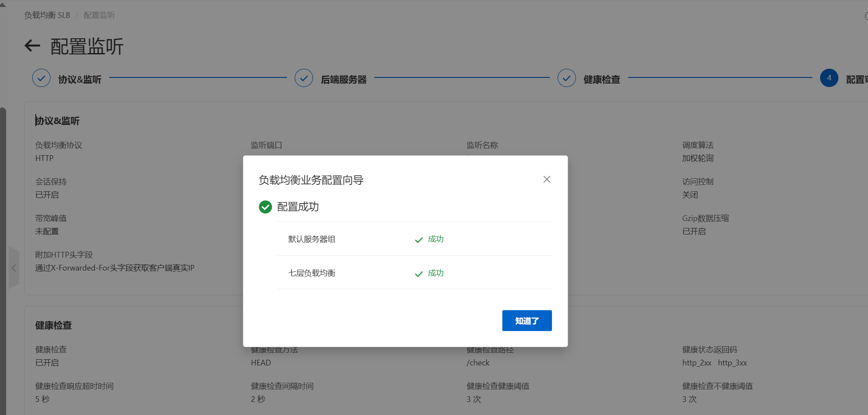Click 成功 status in 默认服务器组 row

click(429, 239)
